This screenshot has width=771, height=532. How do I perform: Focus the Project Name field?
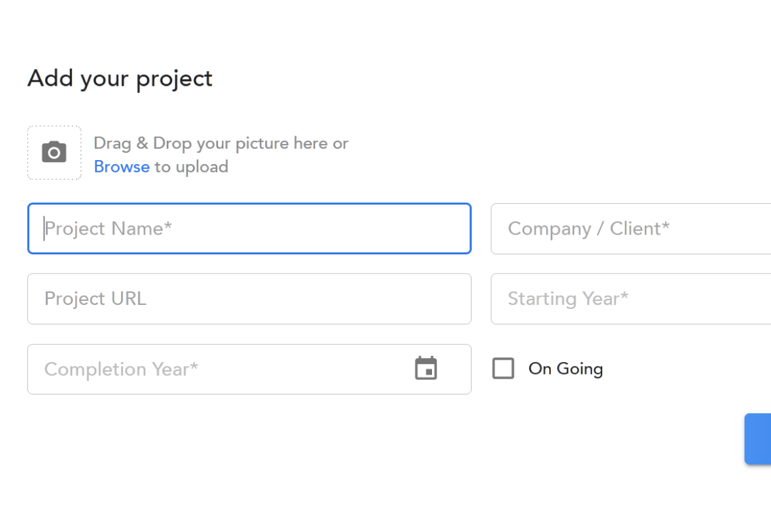(249, 228)
